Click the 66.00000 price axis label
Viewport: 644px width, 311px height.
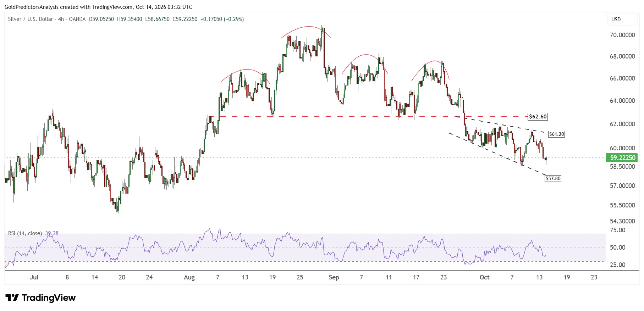point(622,78)
